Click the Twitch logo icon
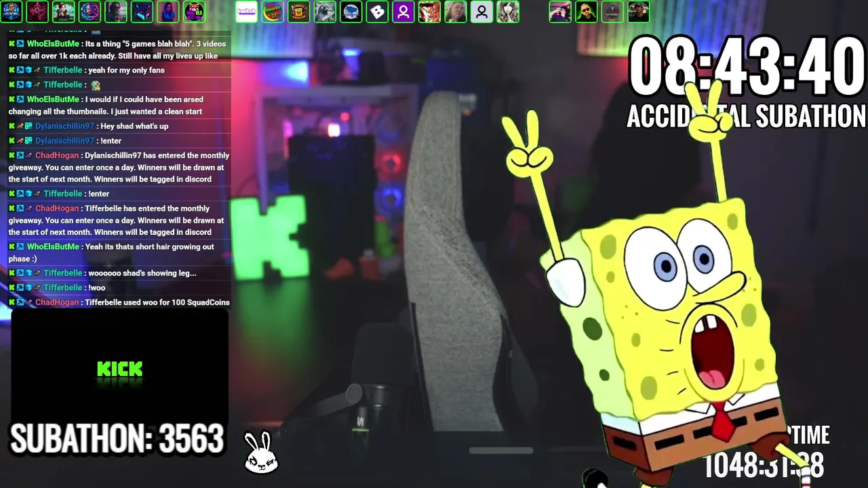The width and height of the screenshot is (868, 488). pyautogui.click(x=247, y=12)
